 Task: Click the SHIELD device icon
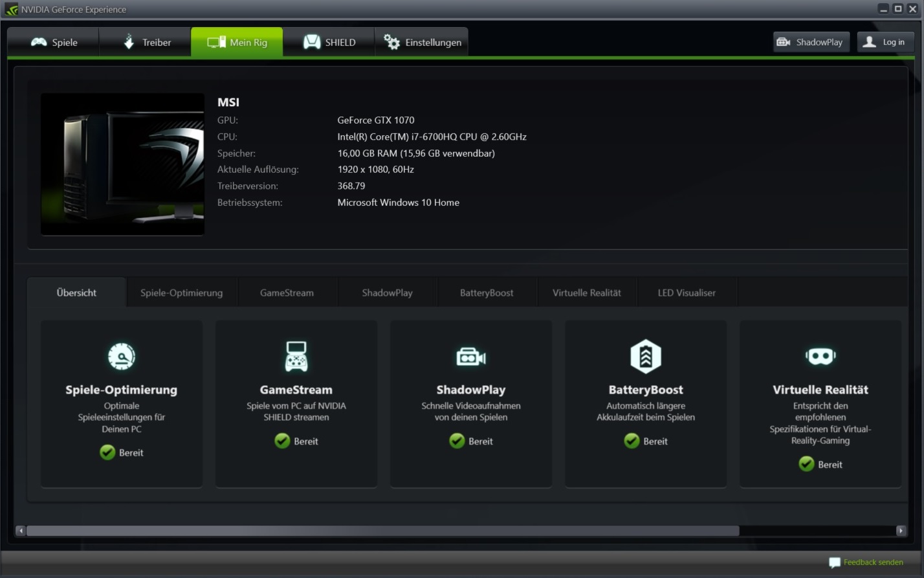(312, 42)
